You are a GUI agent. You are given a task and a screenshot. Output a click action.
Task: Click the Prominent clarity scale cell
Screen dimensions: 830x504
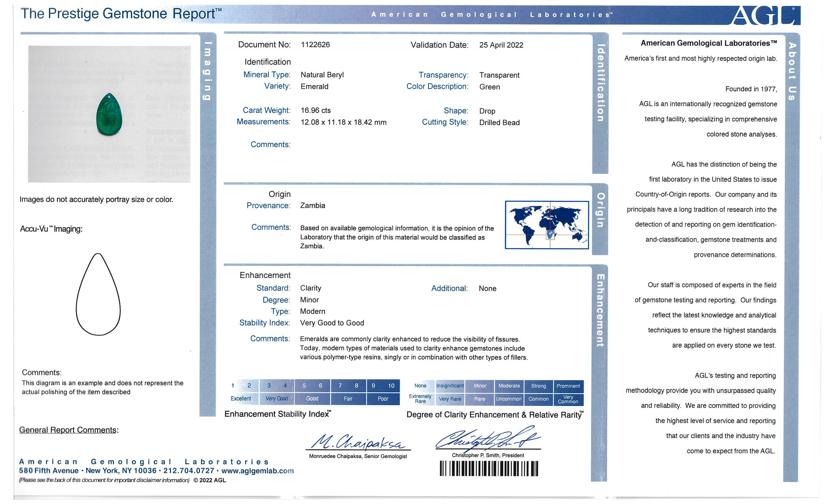point(568,386)
